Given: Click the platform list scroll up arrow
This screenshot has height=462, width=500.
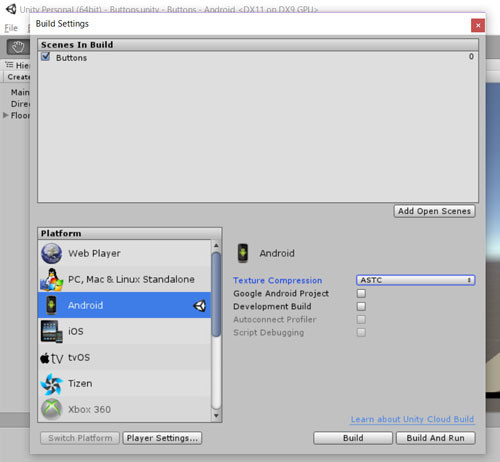Looking at the screenshot, I should tap(216, 246).
